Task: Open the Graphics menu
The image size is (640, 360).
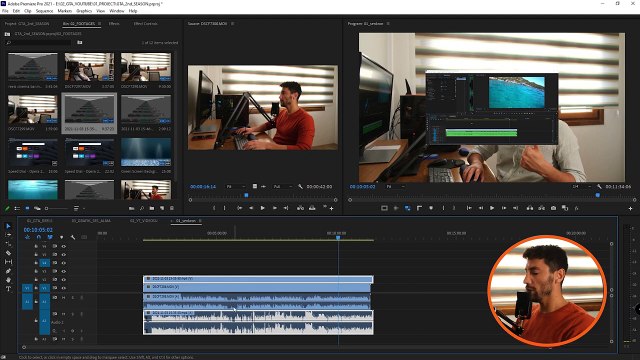Action: [84, 11]
